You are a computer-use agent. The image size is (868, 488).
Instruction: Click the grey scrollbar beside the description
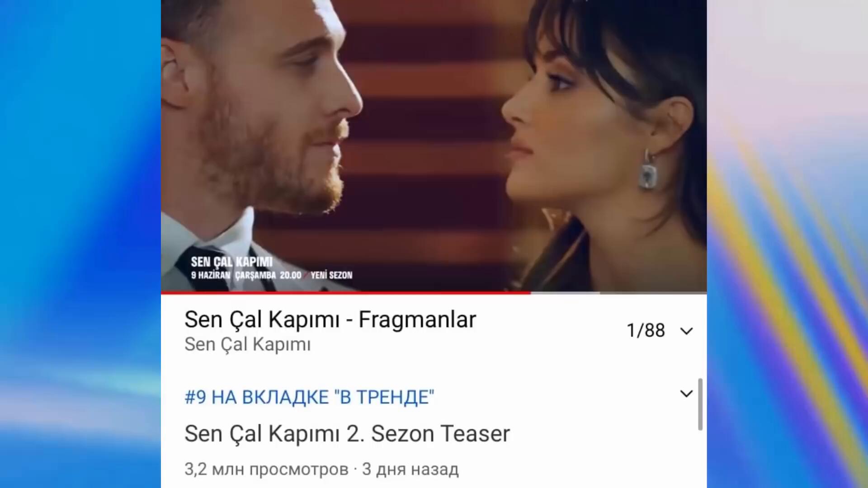pos(700,404)
